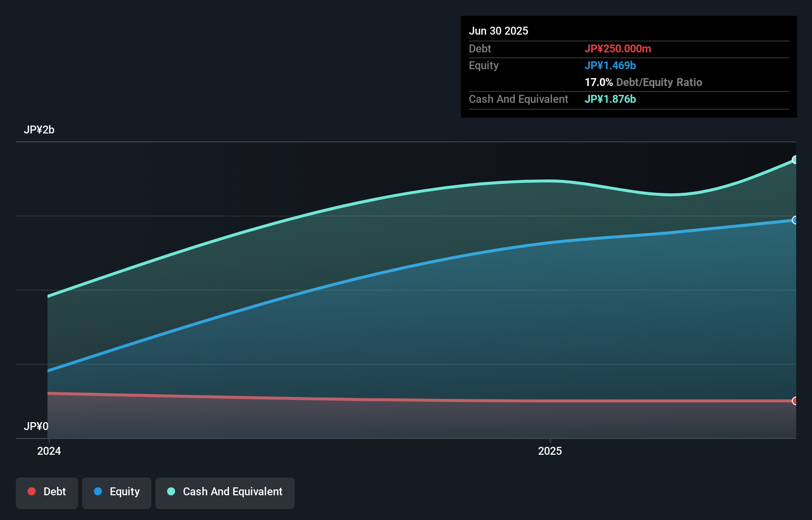
Task: Click the 2025 x-axis label
Action: tap(550, 451)
